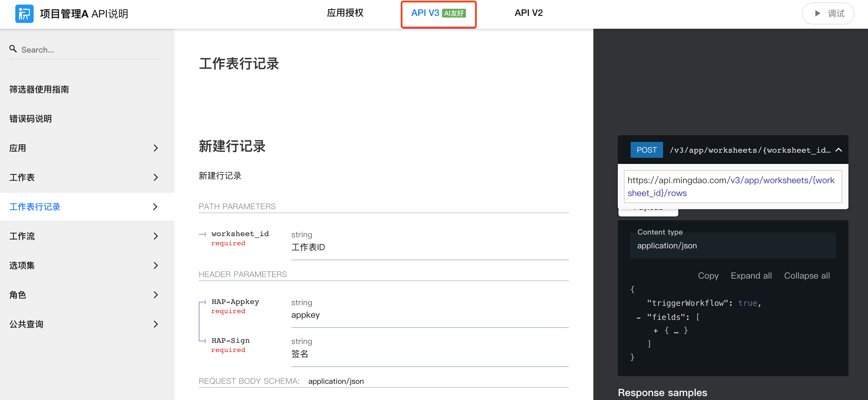Expand the fields item with plus icon
Viewport: 868px width, 400px height.
pos(655,331)
